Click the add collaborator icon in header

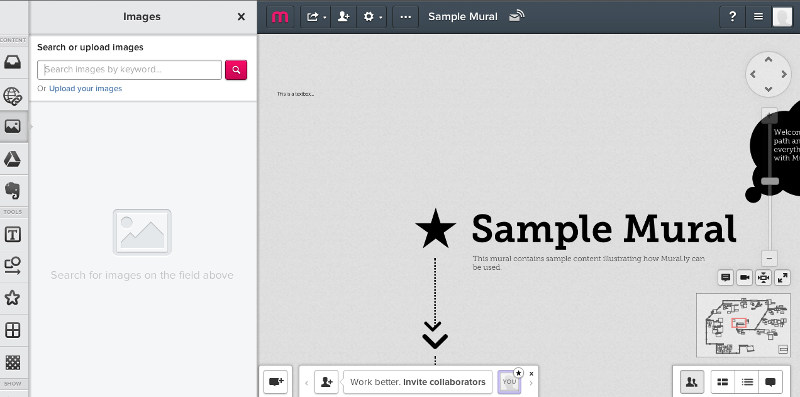(343, 17)
